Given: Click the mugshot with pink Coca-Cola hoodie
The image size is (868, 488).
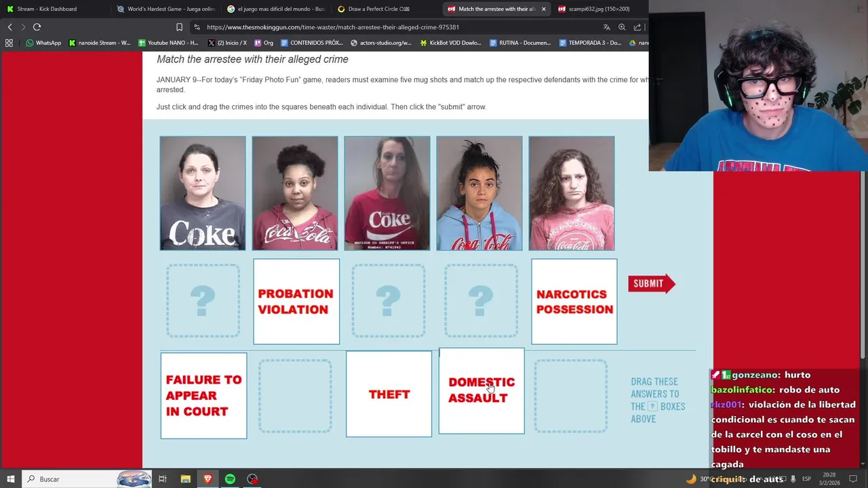Looking at the screenshot, I should point(572,193).
